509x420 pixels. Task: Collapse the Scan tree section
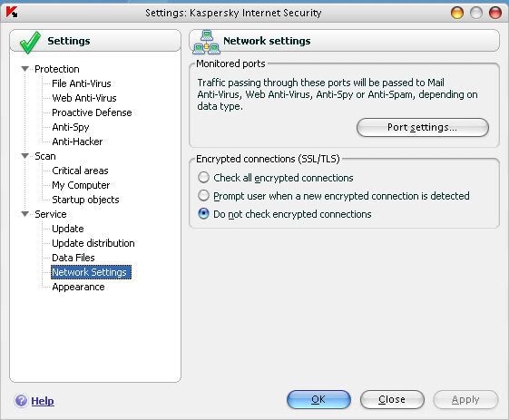click(25, 156)
